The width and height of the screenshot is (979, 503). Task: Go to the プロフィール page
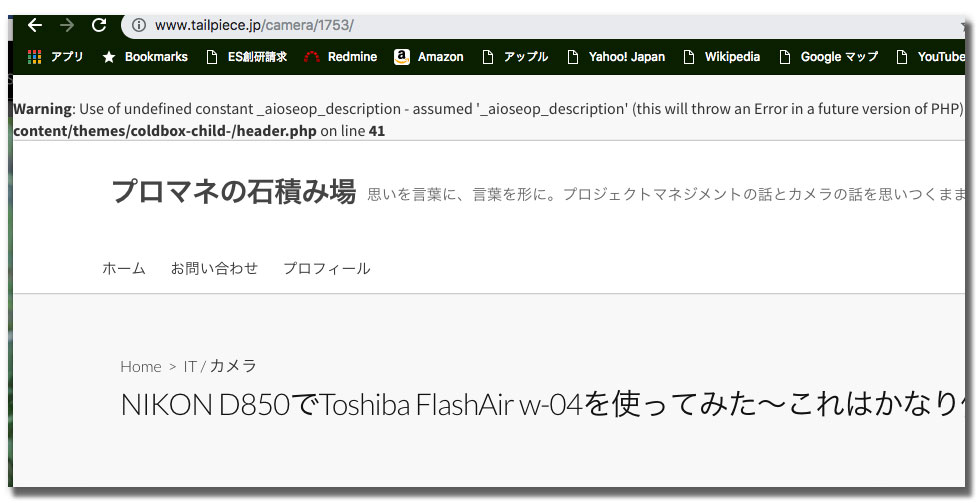pyautogui.click(x=326, y=268)
